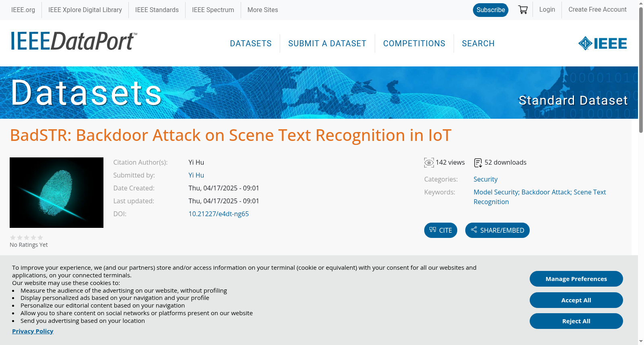The image size is (644, 345).
Task: Click Accept All cookies button
Action: click(x=576, y=300)
